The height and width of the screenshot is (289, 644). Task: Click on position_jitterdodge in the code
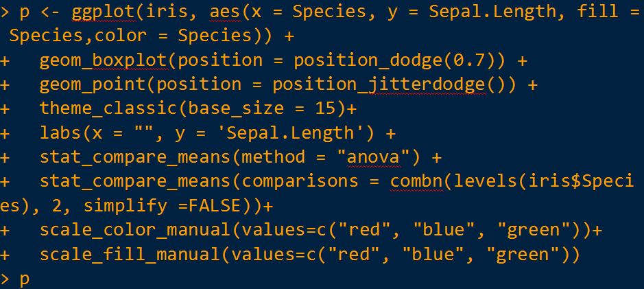[x=381, y=84]
